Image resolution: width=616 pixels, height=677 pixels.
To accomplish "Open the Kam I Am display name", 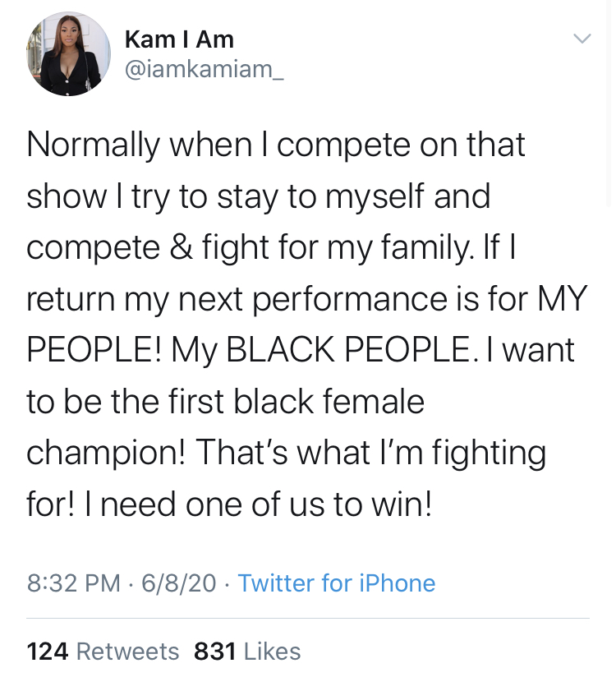I will [x=179, y=39].
